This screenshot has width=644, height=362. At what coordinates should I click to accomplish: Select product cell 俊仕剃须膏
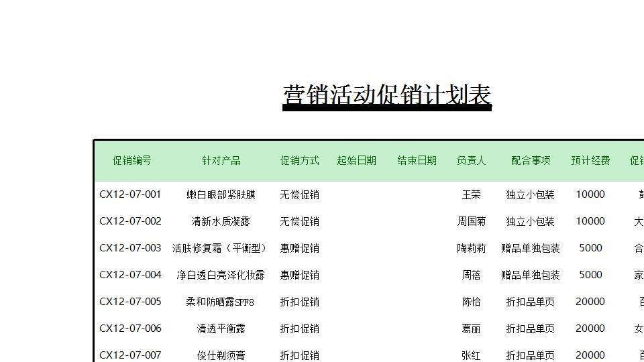(221, 355)
